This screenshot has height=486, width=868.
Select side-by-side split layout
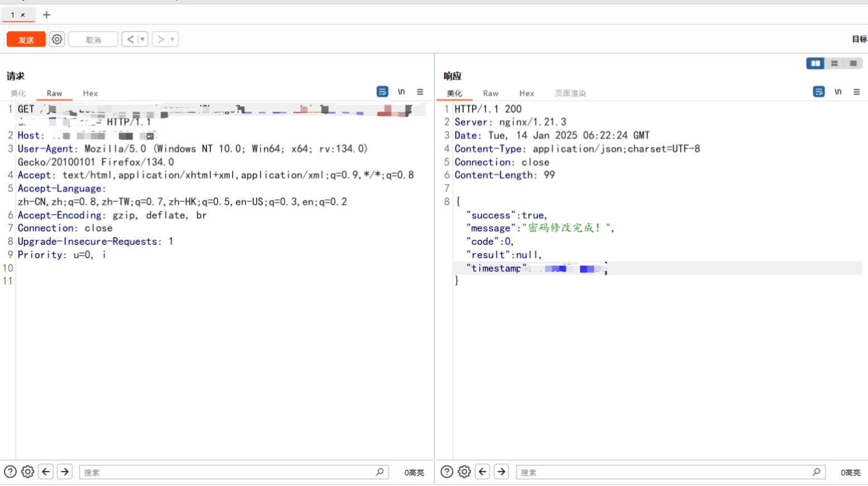(x=816, y=63)
